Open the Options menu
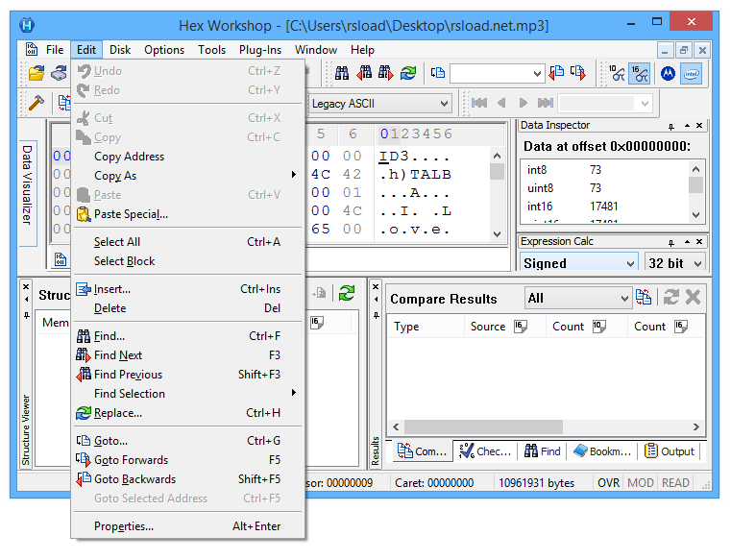Viewport: 731px width, 560px height. pyautogui.click(x=164, y=49)
